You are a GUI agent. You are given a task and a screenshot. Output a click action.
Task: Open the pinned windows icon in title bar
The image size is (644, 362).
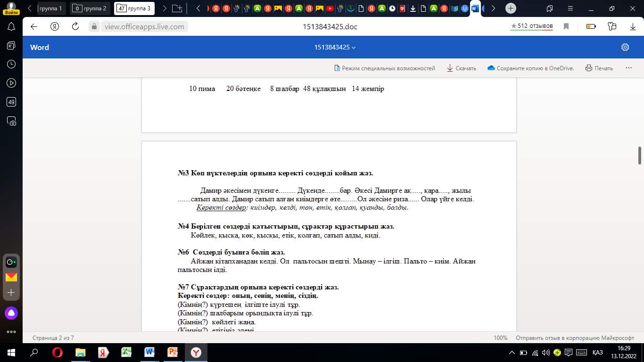550,8
